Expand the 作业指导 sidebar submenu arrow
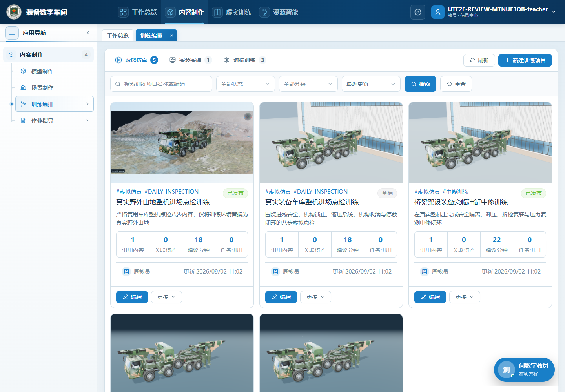565x392 pixels. (x=87, y=120)
